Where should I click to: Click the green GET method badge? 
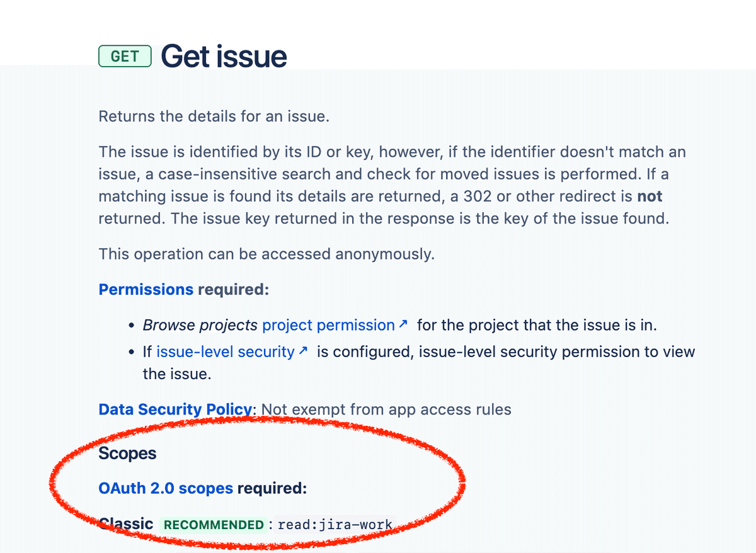click(x=125, y=56)
